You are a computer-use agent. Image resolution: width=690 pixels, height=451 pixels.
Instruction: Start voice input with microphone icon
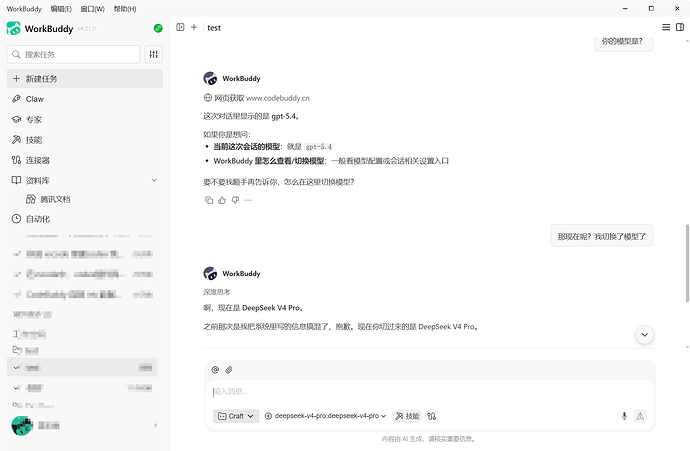(x=624, y=416)
